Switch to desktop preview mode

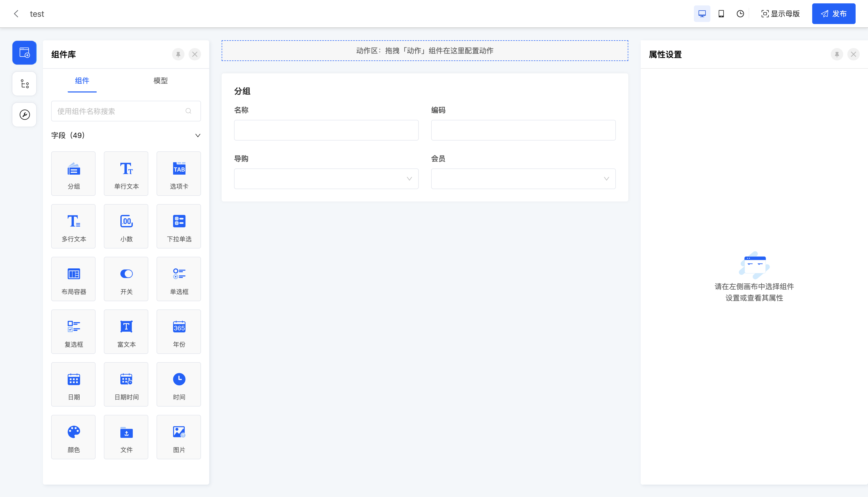[x=702, y=14]
